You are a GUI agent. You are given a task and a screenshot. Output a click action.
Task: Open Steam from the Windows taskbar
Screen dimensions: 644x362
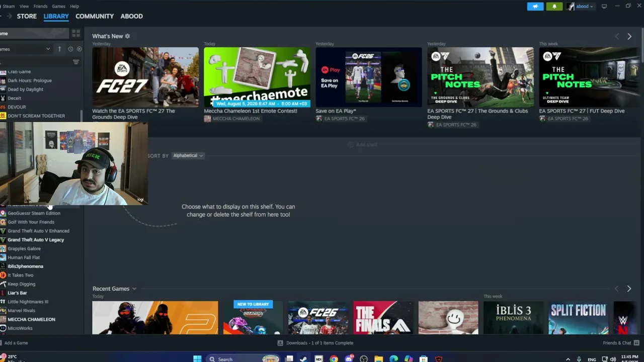[303, 359]
